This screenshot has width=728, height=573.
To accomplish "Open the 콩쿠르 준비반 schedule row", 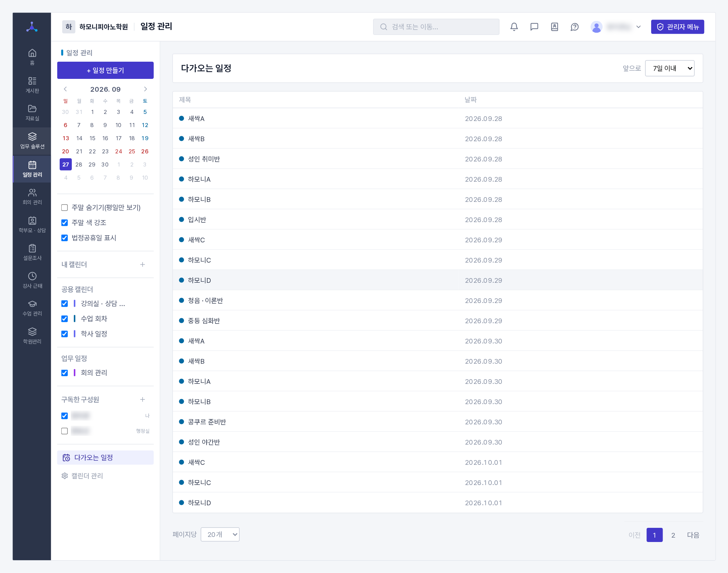I will pyautogui.click(x=437, y=422).
